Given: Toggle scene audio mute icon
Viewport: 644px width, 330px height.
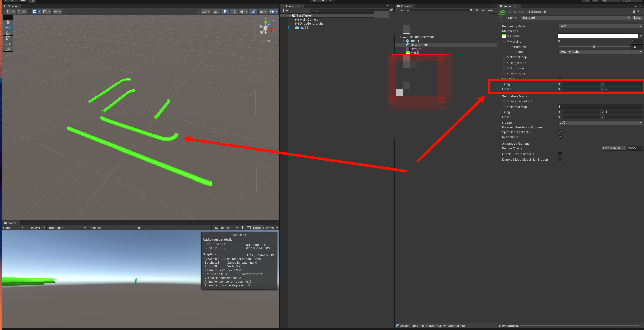Looking at the screenshot, I should tap(234, 12).
